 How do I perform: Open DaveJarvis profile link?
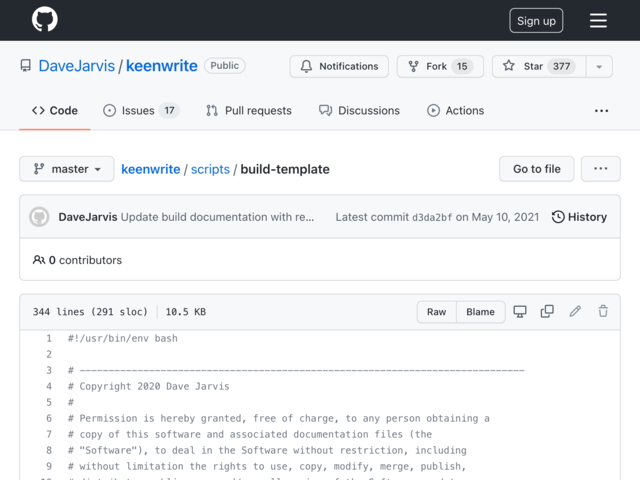pos(77,66)
